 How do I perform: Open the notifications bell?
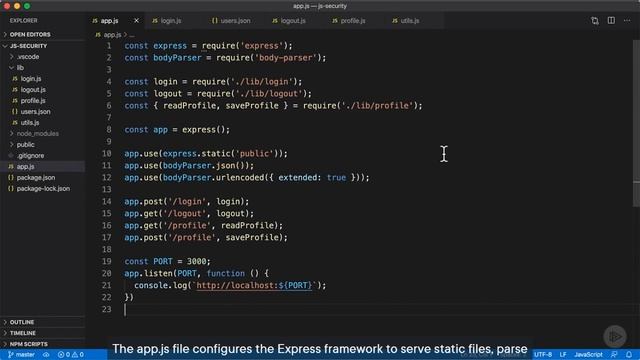point(629,355)
